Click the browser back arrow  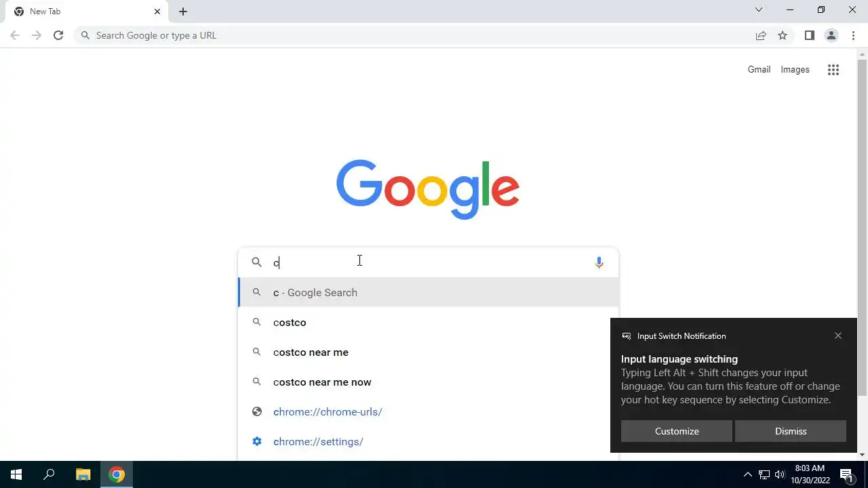15,35
